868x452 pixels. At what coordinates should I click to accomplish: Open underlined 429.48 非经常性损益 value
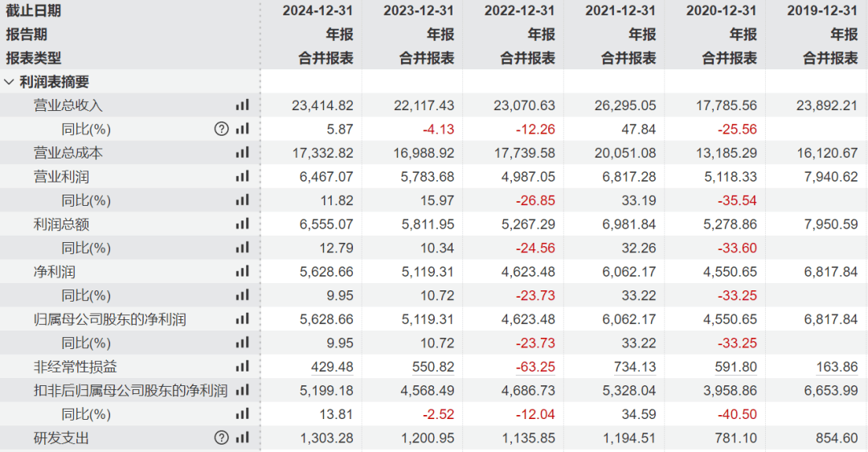pos(332,367)
